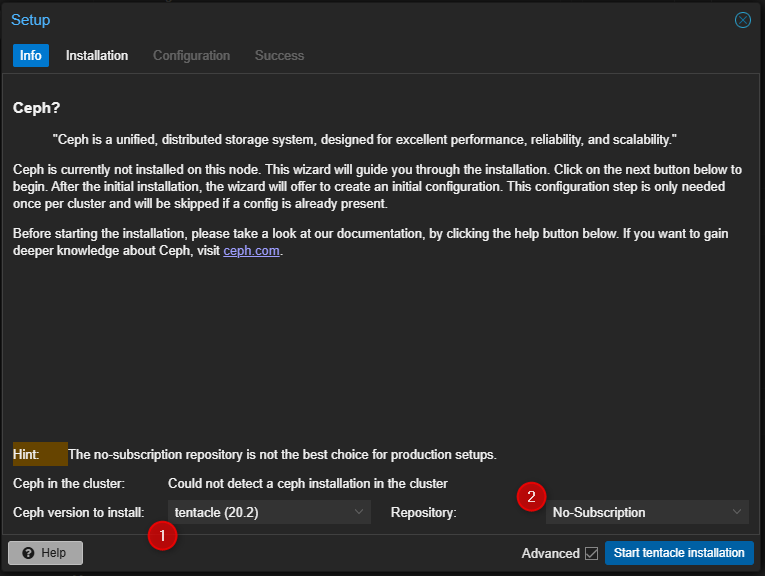Click the 'Ceph version to install:' label

[x=79, y=513]
